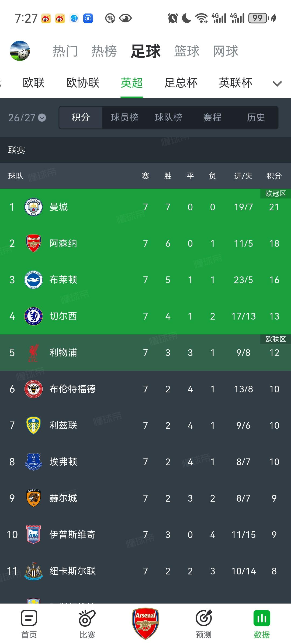Viewport: 291px width, 644px height.
Task: Open the profile avatar with football
Action: (x=20, y=51)
